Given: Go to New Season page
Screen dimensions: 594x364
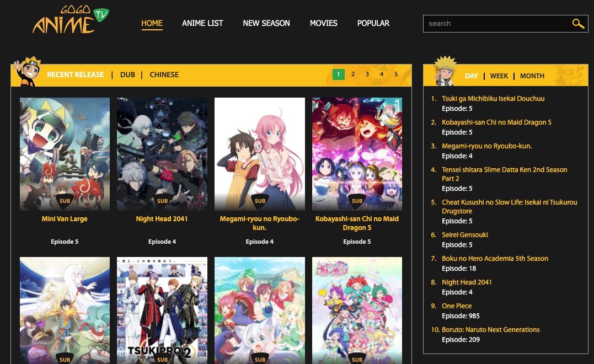Looking at the screenshot, I should click(x=266, y=23).
